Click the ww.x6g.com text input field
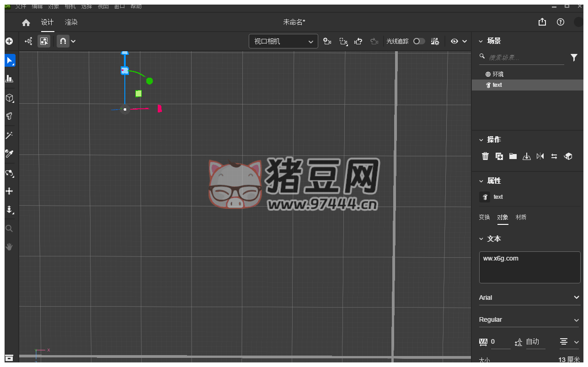Viewport: 588px width, 367px height. tap(529, 267)
